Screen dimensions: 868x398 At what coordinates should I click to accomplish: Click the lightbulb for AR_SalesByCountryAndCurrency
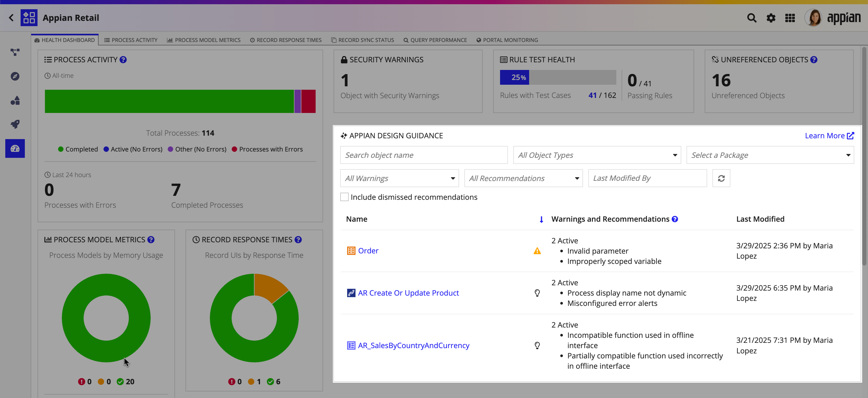click(537, 345)
